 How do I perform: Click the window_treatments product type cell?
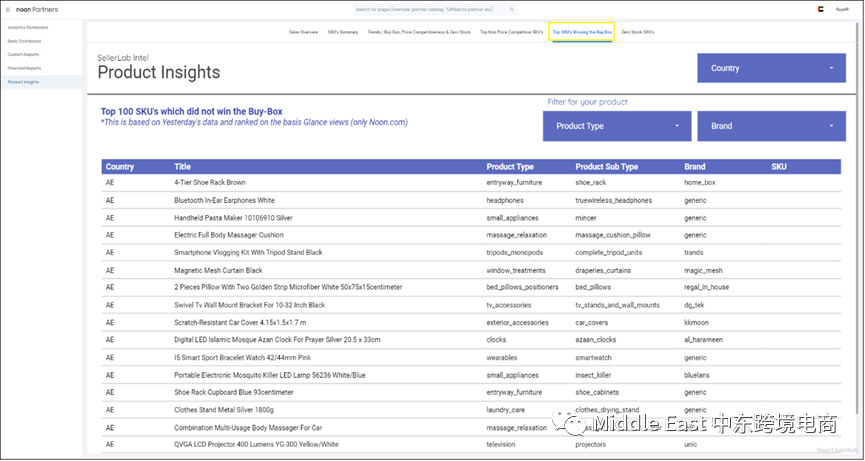(516, 270)
